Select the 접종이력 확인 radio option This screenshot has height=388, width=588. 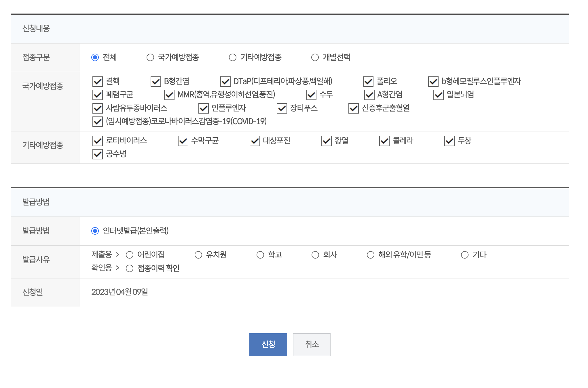[130, 268]
